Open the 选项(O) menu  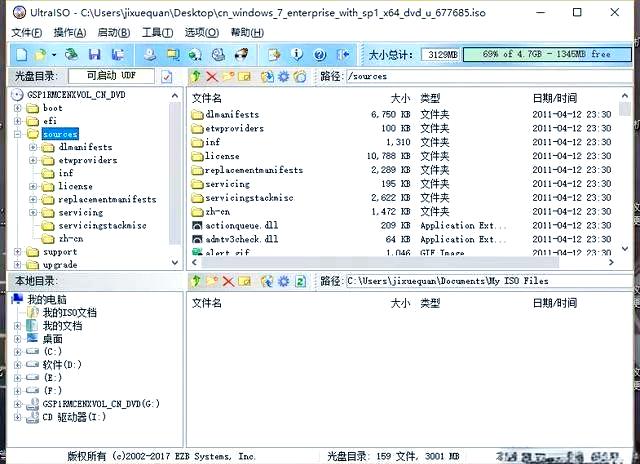click(202, 32)
